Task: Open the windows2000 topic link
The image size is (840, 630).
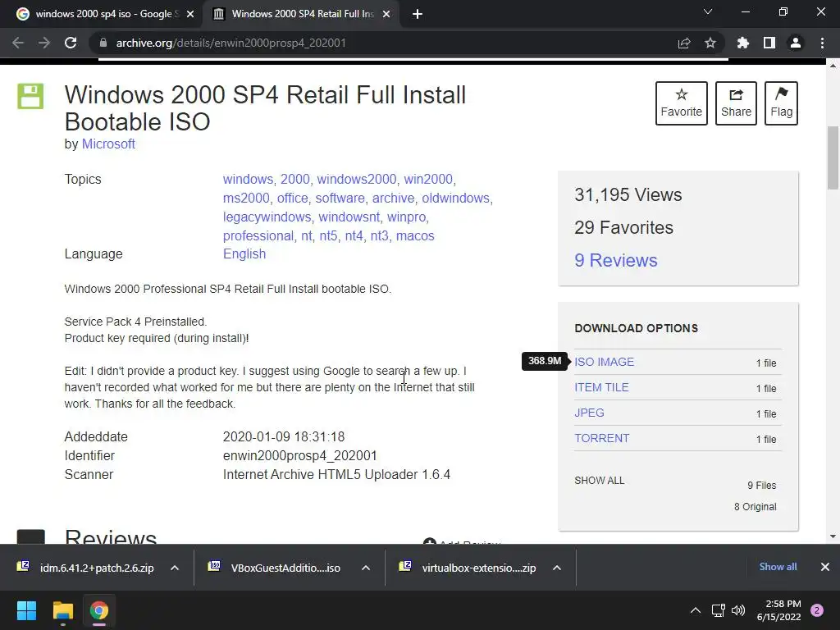Action: (356, 179)
